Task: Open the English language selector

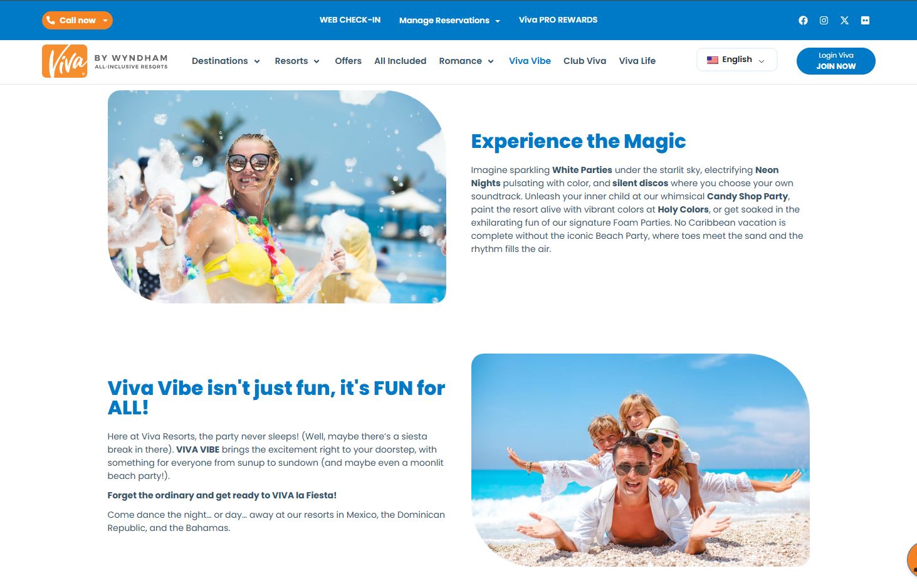Action: click(736, 60)
